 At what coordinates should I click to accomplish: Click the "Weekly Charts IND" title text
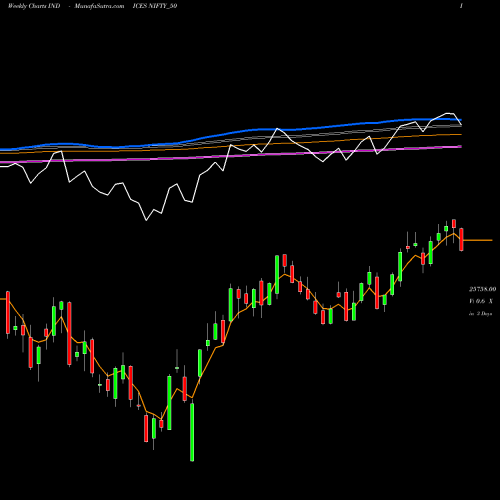click(x=34, y=6)
